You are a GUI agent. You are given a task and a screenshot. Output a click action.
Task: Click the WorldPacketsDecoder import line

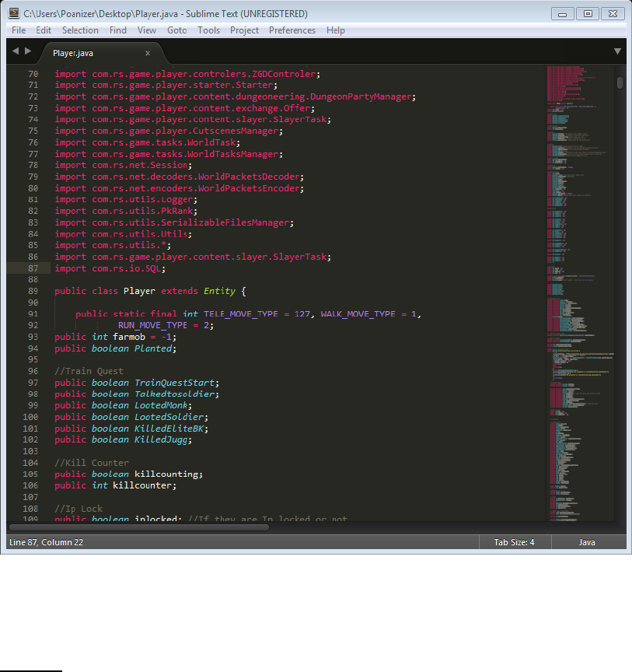pyautogui.click(x=179, y=177)
